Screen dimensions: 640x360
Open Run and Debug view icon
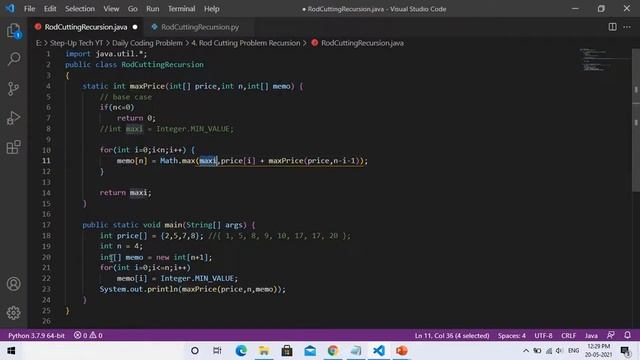[x=13, y=118]
